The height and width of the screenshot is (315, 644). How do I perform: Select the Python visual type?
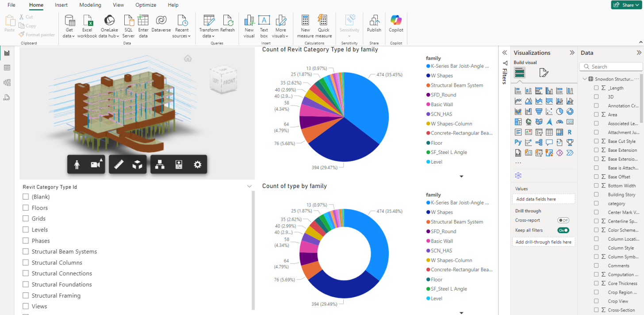[518, 142]
